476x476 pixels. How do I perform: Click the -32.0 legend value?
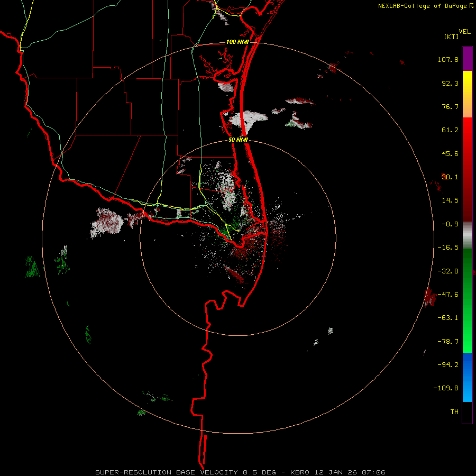448,271
